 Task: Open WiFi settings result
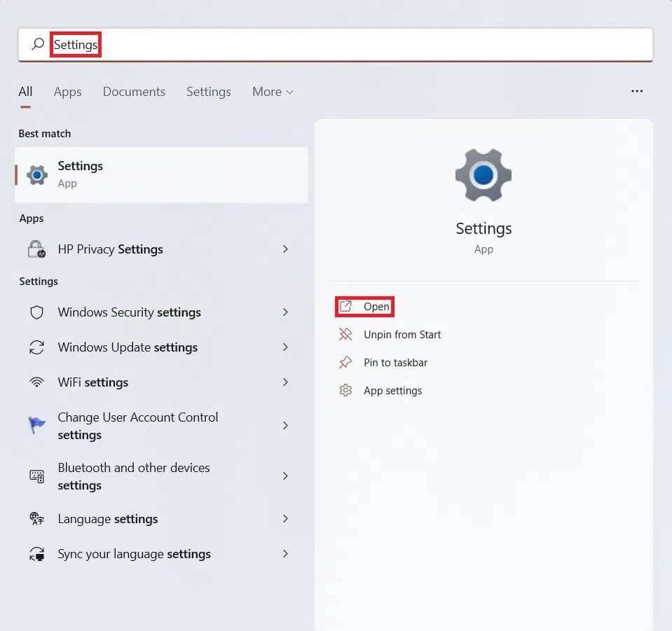pos(161,382)
